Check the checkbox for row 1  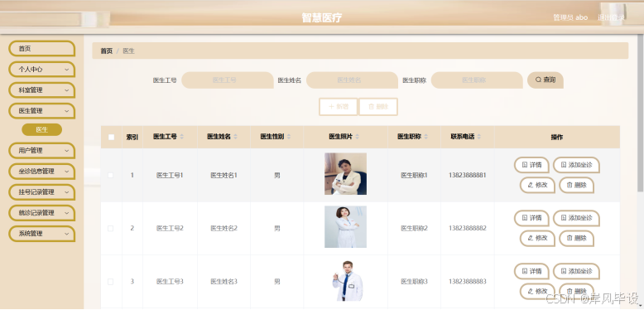pos(110,175)
